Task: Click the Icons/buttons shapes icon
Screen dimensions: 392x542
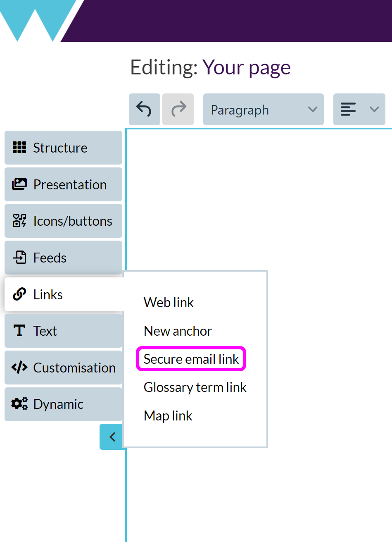Action: [x=19, y=221]
